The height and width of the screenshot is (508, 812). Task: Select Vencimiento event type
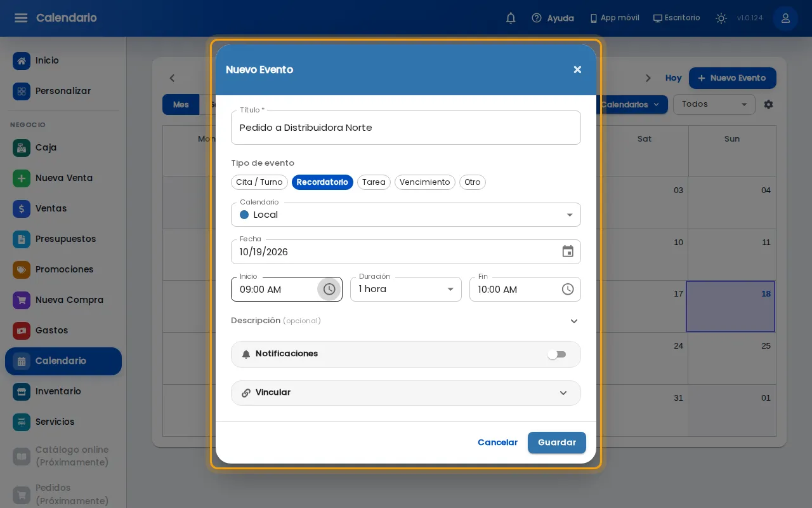pos(425,182)
